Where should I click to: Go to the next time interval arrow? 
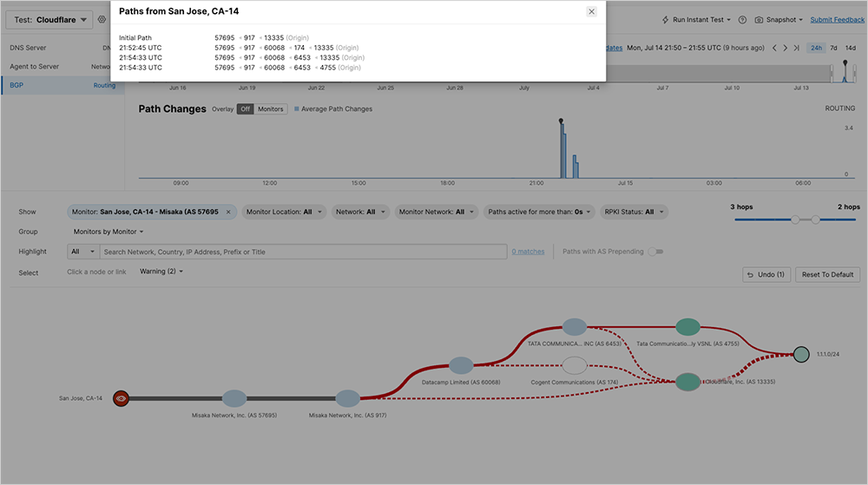pyautogui.click(x=786, y=48)
